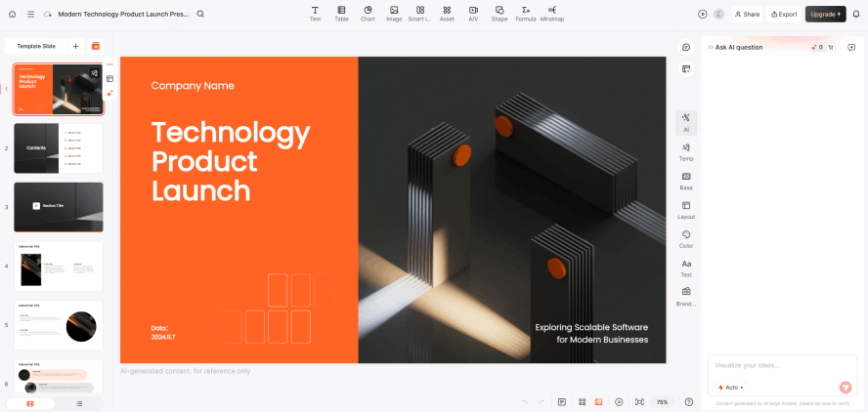This screenshot has height=412, width=868.
Task: Click the Upgrade button
Action: (825, 14)
